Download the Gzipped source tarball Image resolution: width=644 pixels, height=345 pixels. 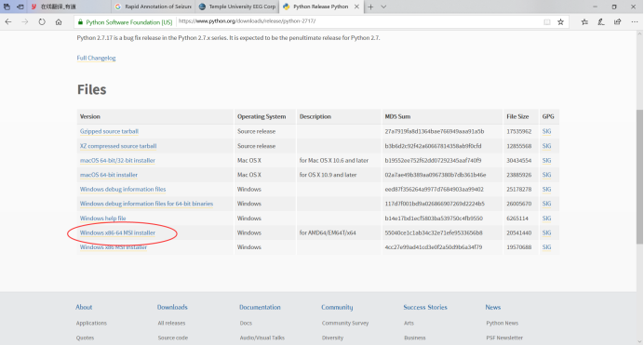coord(109,131)
